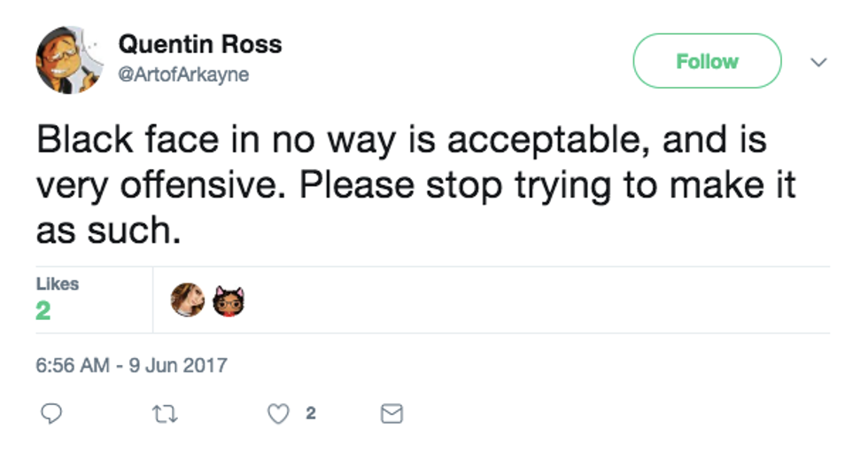Click the like count beside the heart
The width and height of the screenshot is (868, 460).
[310, 413]
